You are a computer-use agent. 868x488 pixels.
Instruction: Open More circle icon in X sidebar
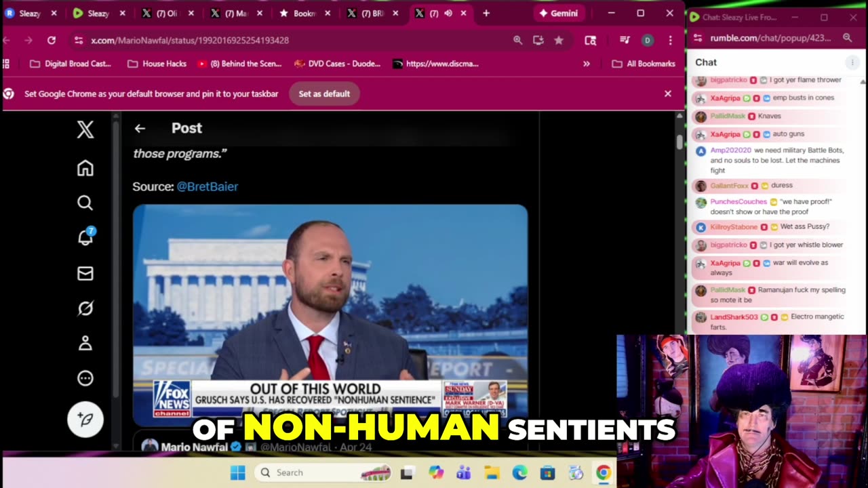coord(85,378)
